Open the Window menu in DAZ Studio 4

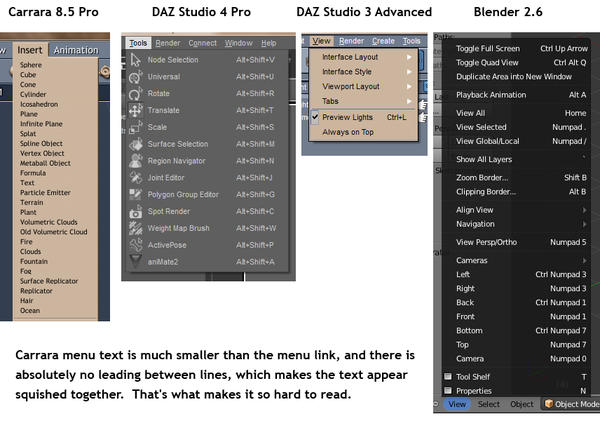(238, 43)
